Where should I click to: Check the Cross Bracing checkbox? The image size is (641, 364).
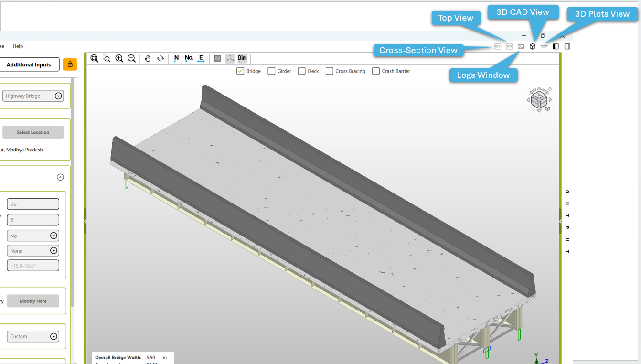(x=330, y=71)
